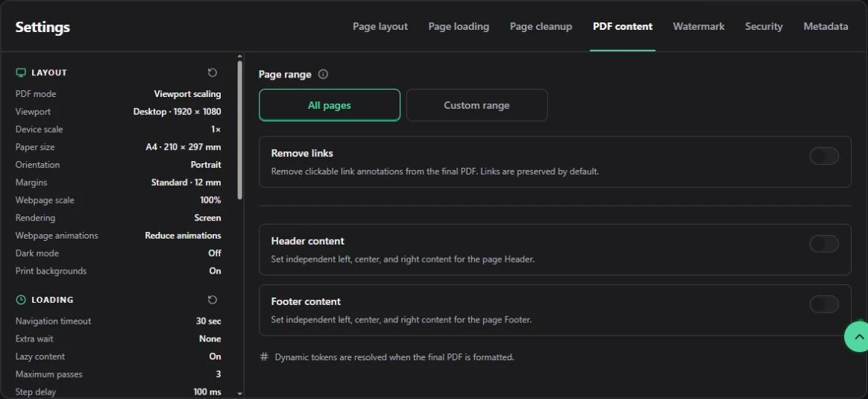The height and width of the screenshot is (399, 868).
Task: Show Page range info tooltip icon
Action: click(x=324, y=74)
